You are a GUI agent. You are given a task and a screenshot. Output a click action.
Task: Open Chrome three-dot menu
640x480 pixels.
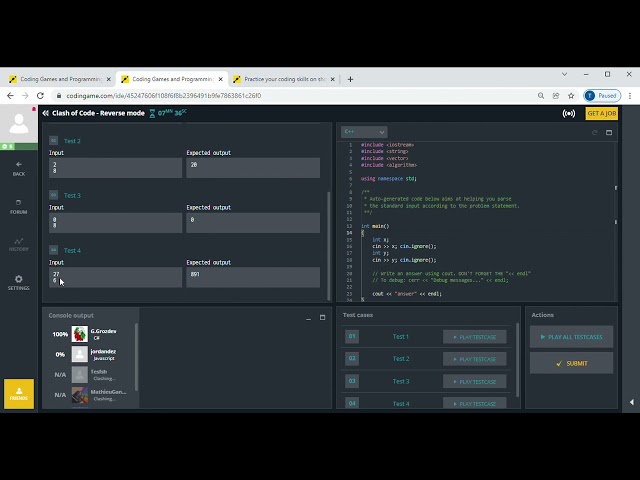[630, 96]
